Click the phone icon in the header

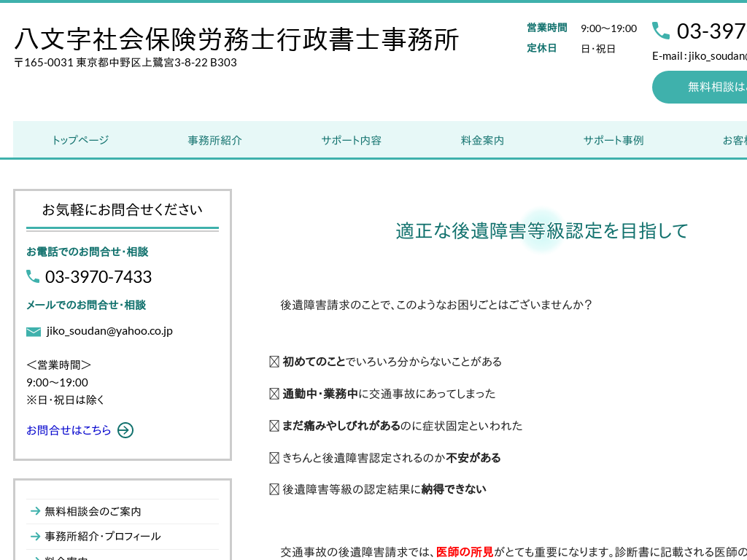(x=661, y=31)
